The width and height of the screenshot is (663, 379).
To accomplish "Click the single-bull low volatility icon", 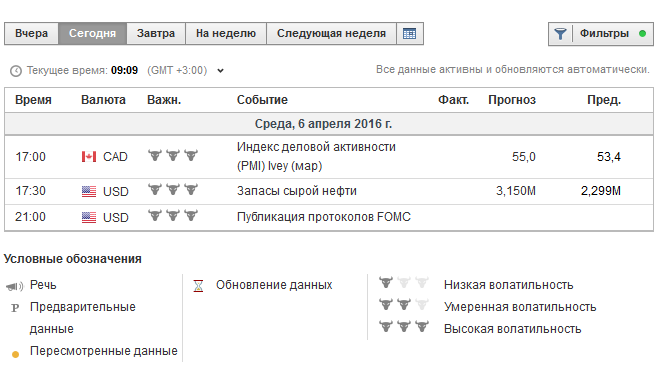I will tap(404, 282).
